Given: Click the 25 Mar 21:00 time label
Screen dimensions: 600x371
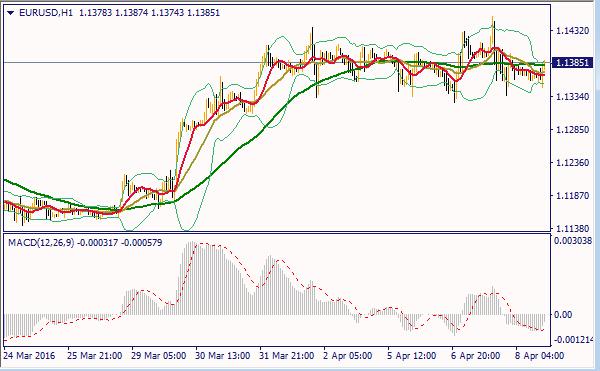Looking at the screenshot, I should pos(95,356).
